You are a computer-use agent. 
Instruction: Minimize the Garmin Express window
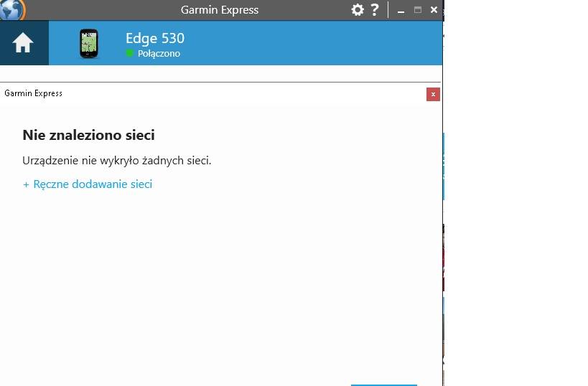click(401, 10)
